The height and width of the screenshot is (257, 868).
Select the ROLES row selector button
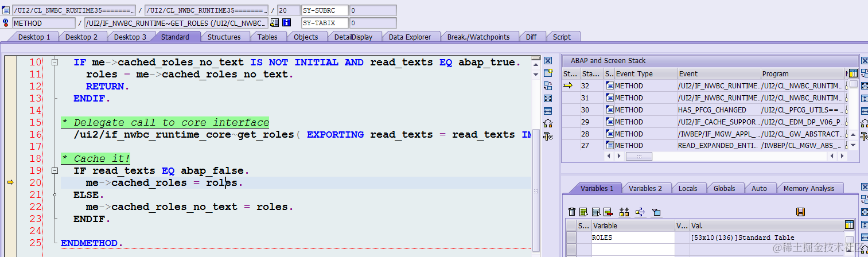point(571,237)
